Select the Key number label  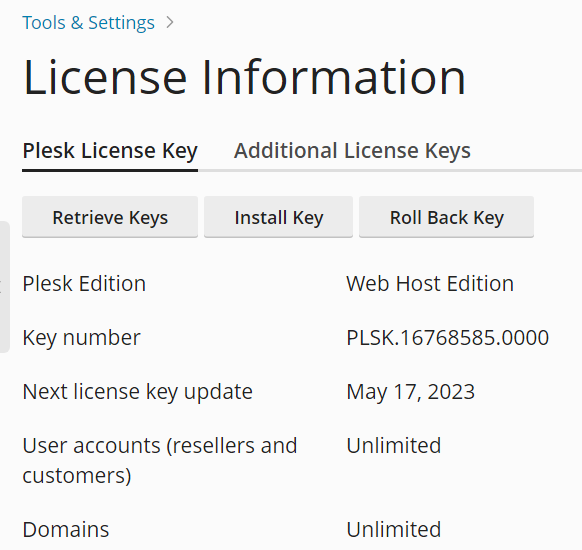pos(82,338)
